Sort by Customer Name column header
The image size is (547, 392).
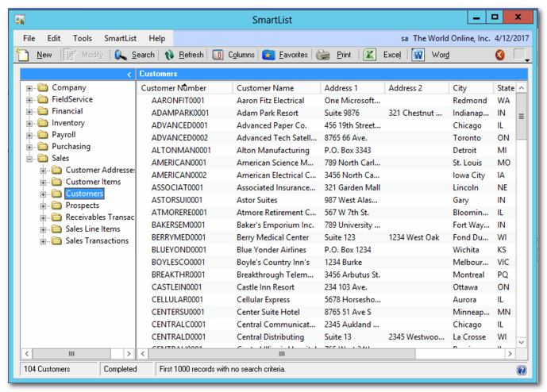click(276, 88)
